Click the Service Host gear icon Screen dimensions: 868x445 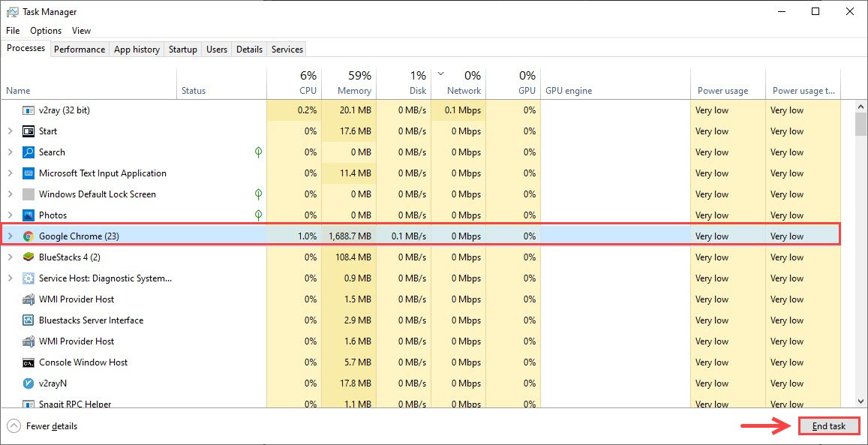coord(29,278)
